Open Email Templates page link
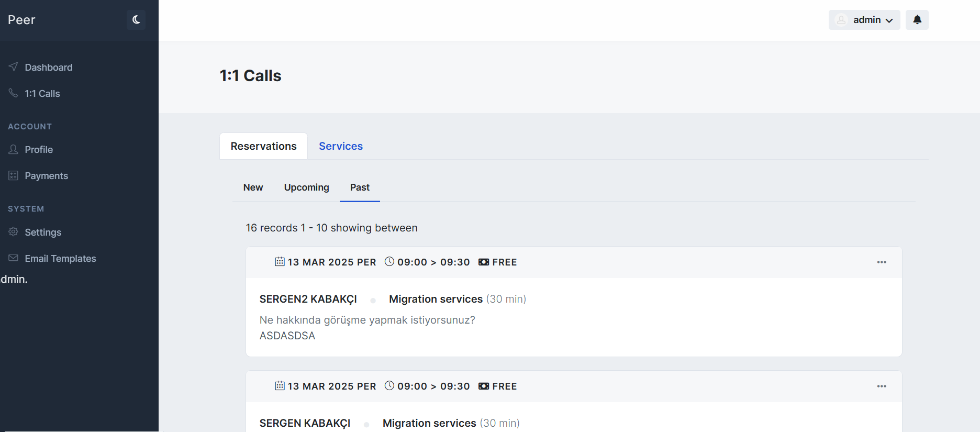Image resolution: width=980 pixels, height=432 pixels. click(x=60, y=259)
